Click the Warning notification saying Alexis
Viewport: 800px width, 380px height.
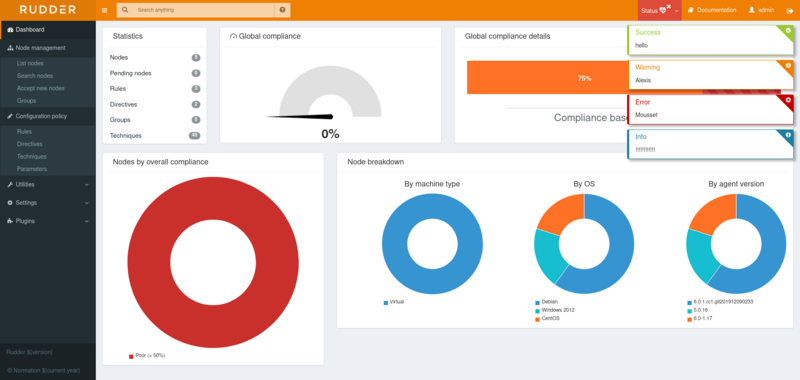(710, 74)
